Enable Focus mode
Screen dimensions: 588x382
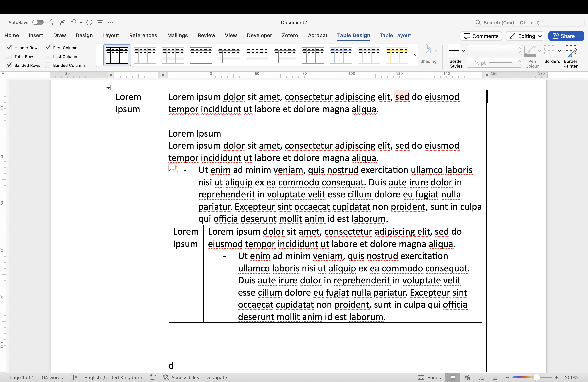pyautogui.click(x=429, y=377)
